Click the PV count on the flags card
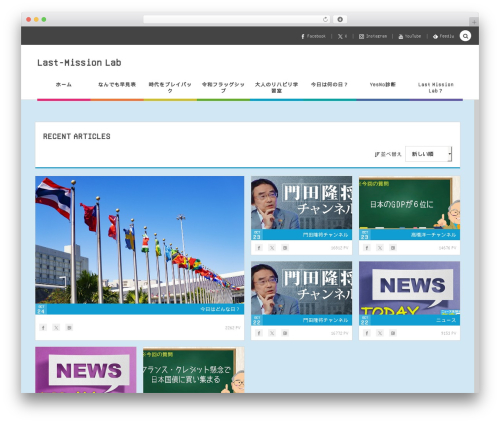Image resolution: width=500 pixels, height=423 pixels. pos(232,328)
